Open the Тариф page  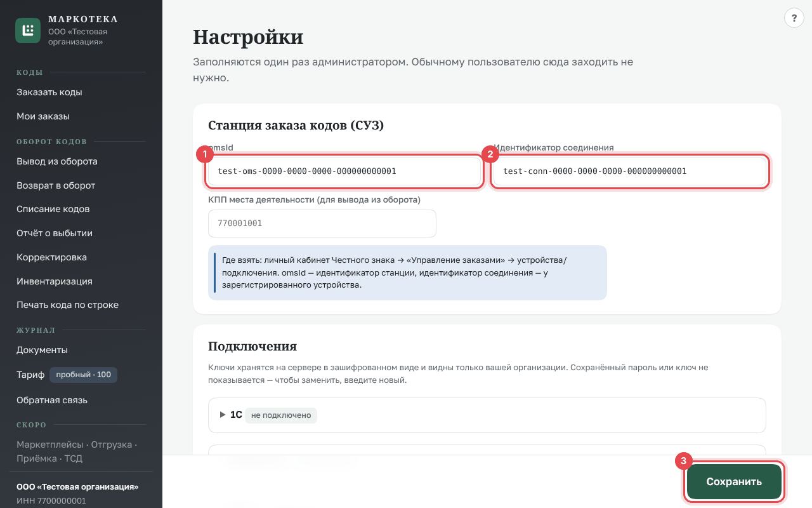[30, 375]
